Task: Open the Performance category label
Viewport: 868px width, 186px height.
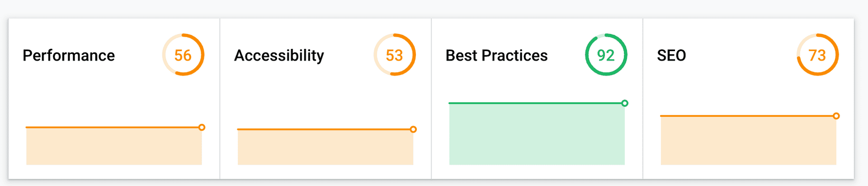Action: click(x=69, y=55)
